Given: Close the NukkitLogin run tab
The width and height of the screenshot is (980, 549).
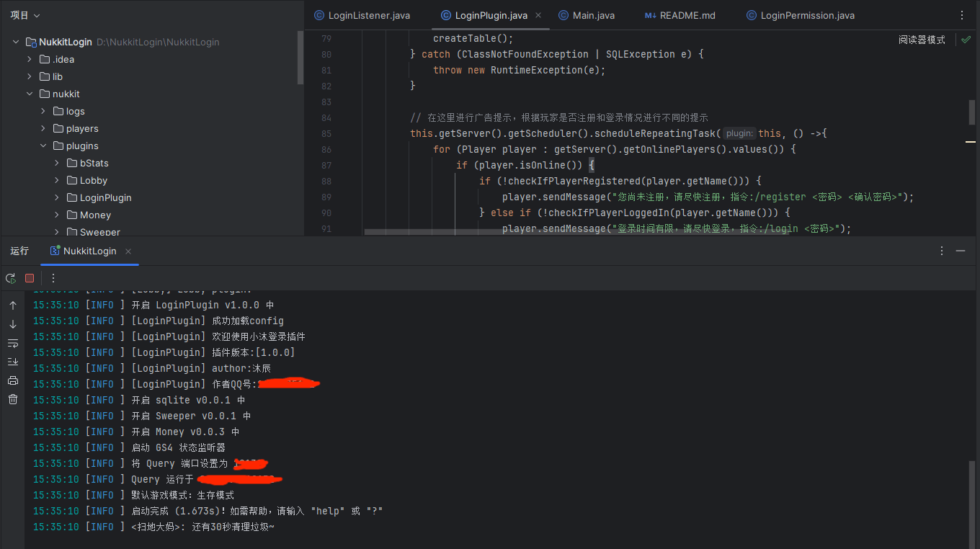Looking at the screenshot, I should tap(128, 251).
